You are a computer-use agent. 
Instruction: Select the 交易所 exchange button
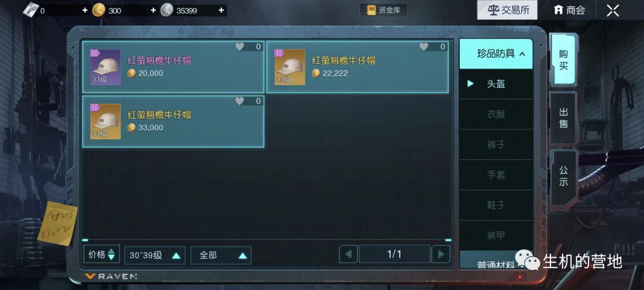[507, 10]
